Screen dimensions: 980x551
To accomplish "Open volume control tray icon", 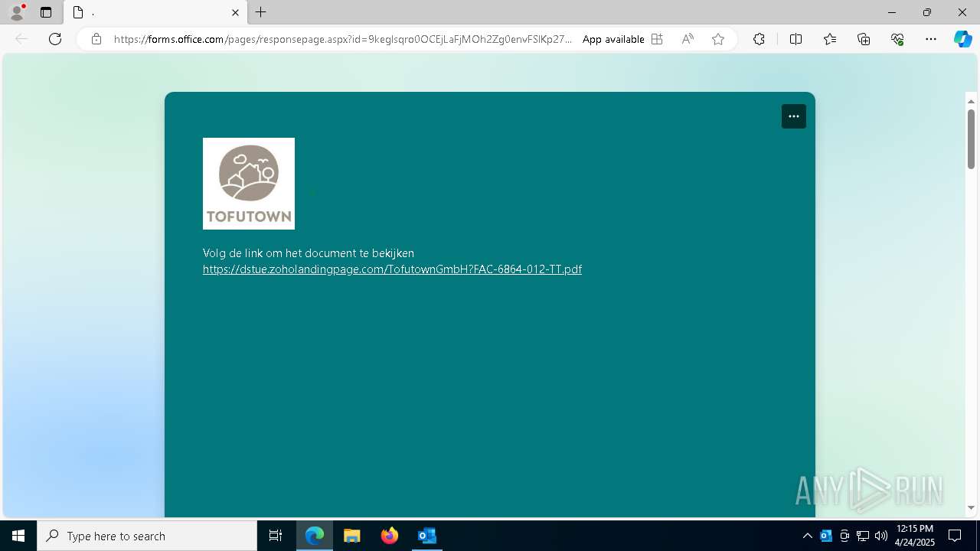I will [x=881, y=536].
